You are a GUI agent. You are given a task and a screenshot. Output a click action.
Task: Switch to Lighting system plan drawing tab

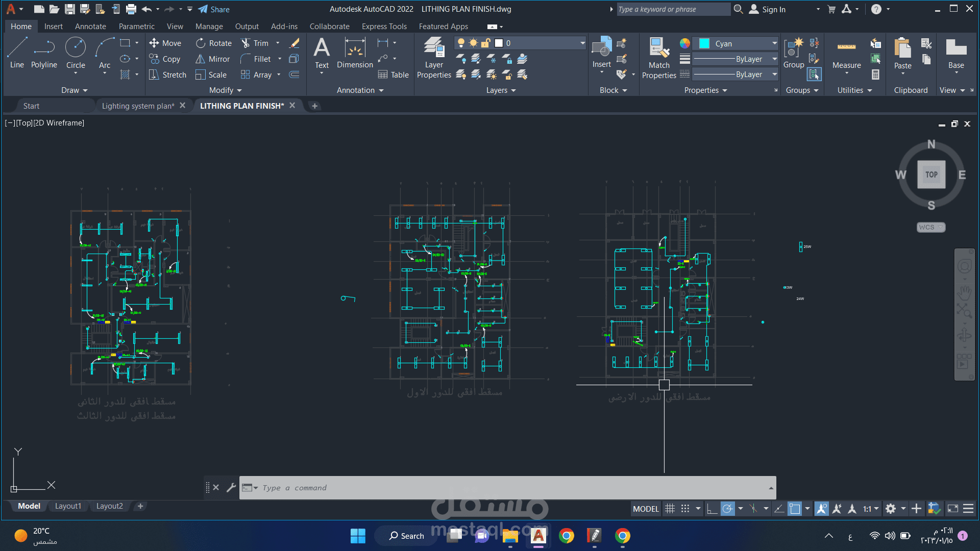[138, 106]
